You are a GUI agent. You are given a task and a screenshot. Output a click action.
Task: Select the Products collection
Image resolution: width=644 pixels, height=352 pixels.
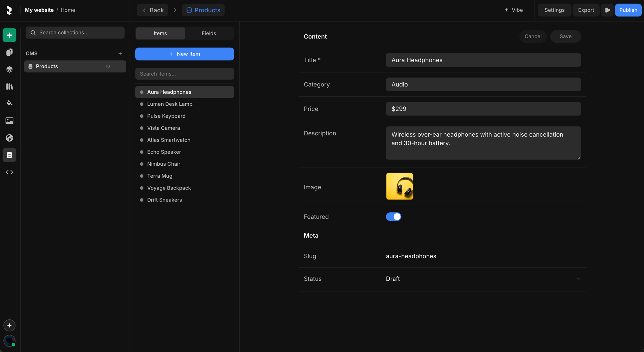(x=75, y=66)
